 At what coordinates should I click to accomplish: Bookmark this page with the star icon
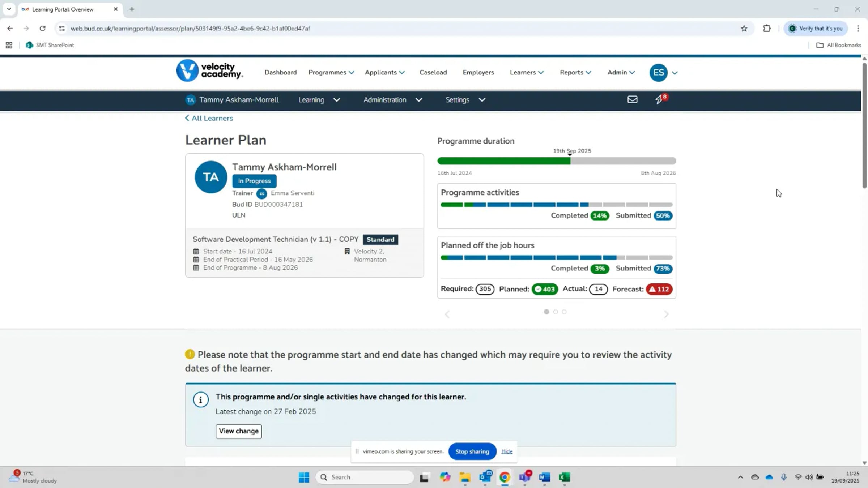(744, 29)
